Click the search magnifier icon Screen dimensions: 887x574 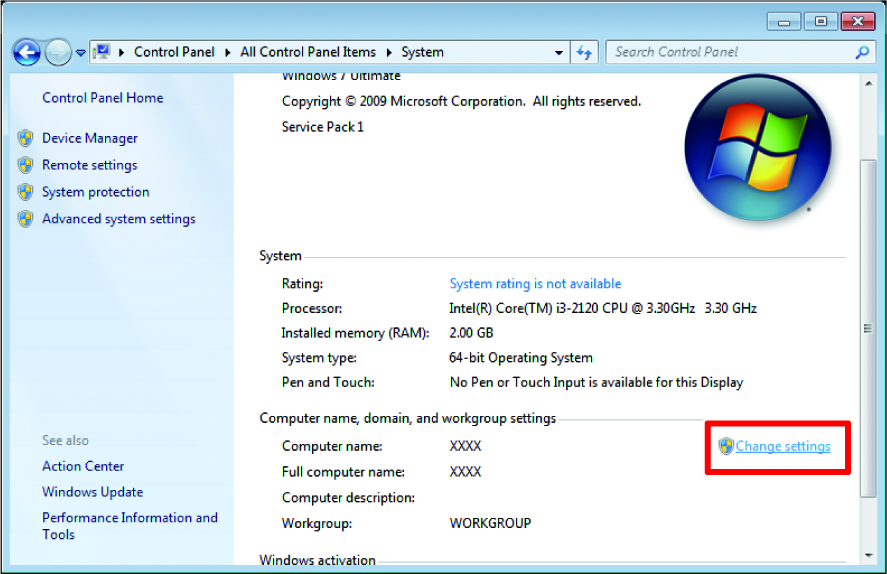coord(862,53)
